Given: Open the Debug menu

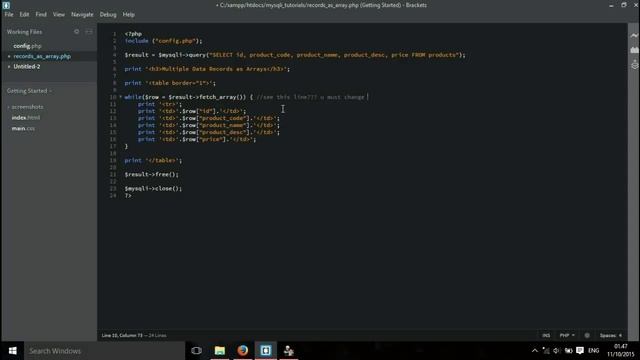Looking at the screenshot, I should [108, 14].
